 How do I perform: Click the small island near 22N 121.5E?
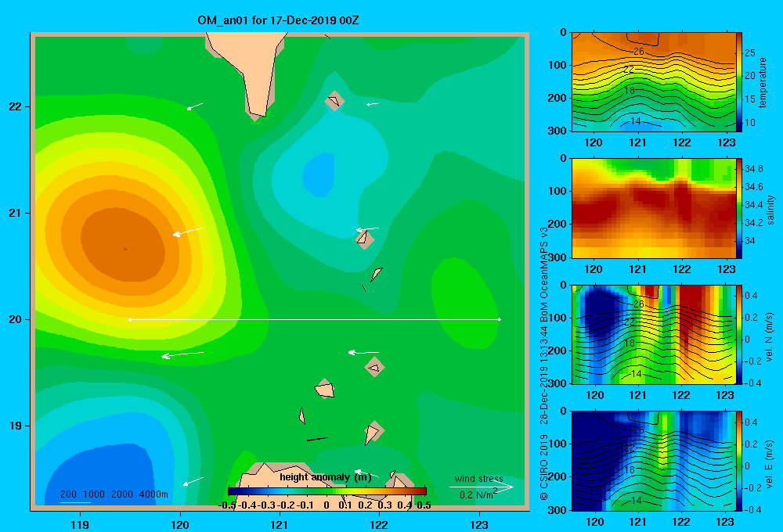(334, 101)
